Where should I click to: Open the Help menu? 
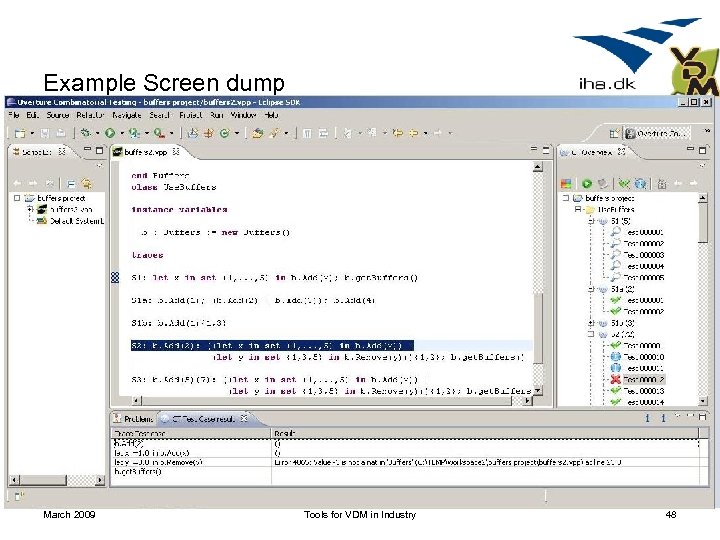(x=271, y=115)
